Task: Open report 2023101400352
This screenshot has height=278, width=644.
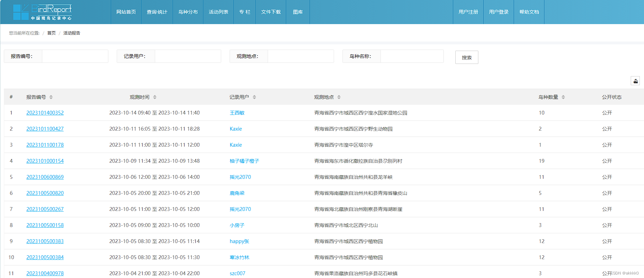Action: point(45,113)
